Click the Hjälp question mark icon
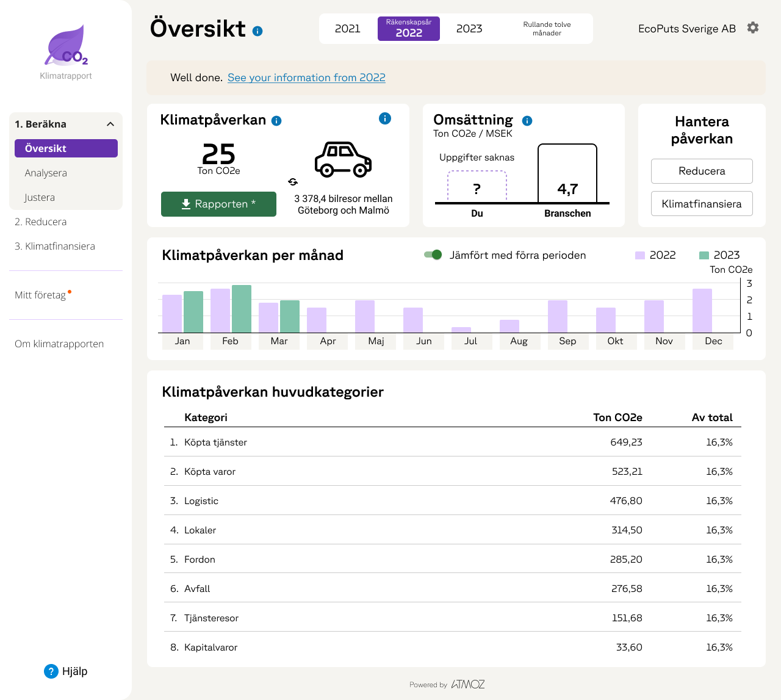Screen dimensions: 781x700 (x=51, y=671)
